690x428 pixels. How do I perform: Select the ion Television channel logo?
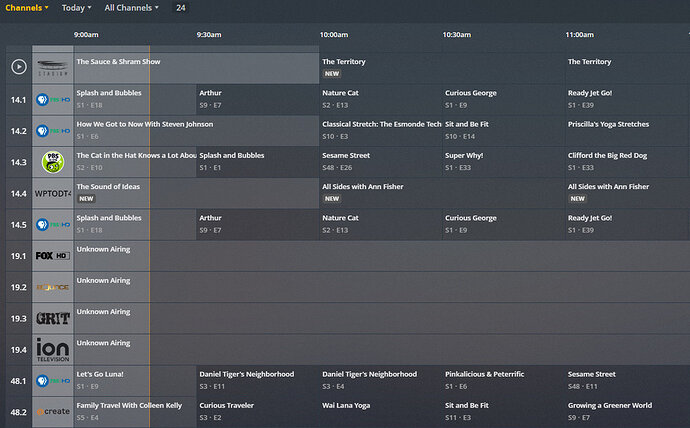pyautogui.click(x=53, y=349)
